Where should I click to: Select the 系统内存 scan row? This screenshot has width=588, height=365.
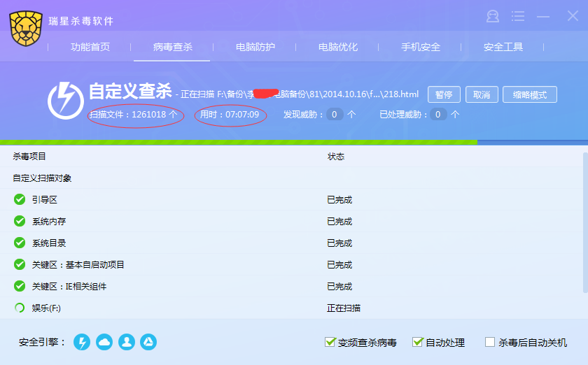pyautogui.click(x=291, y=221)
